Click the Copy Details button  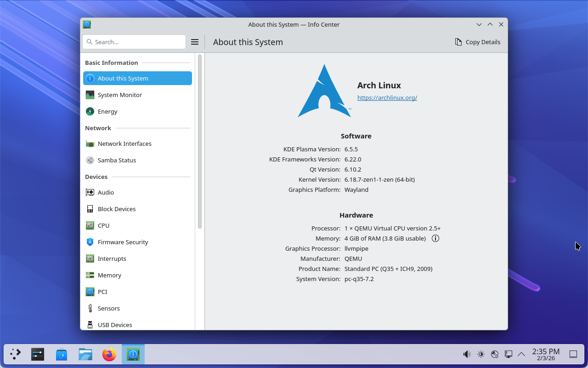[478, 42]
